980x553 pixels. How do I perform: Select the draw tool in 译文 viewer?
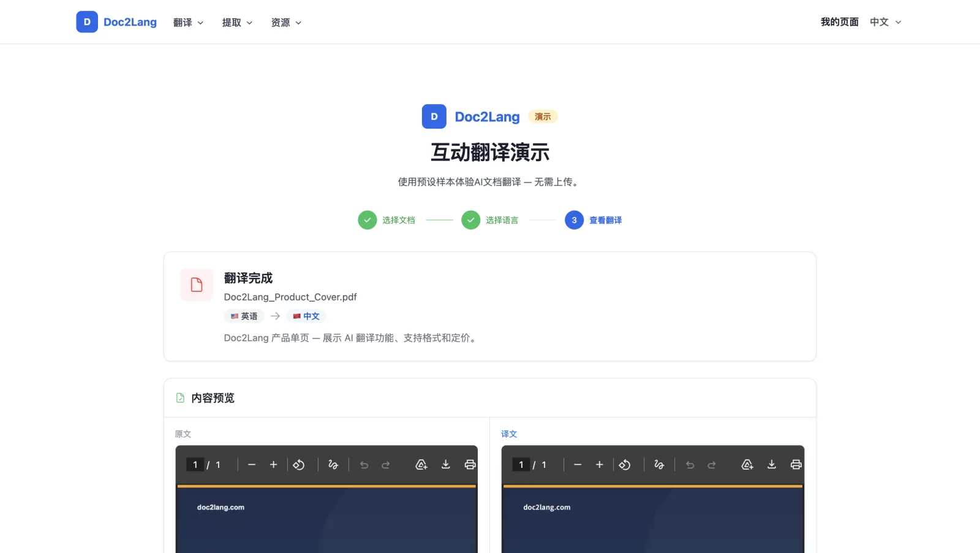(659, 465)
